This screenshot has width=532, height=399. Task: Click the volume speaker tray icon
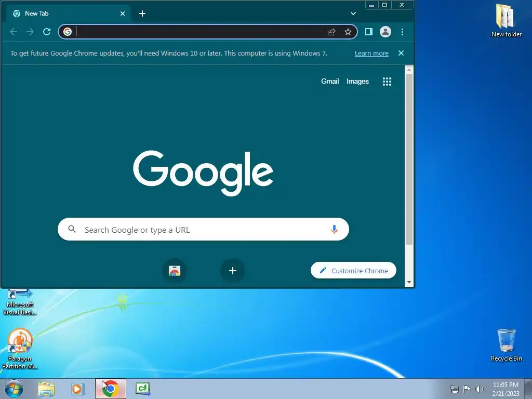pyautogui.click(x=480, y=389)
